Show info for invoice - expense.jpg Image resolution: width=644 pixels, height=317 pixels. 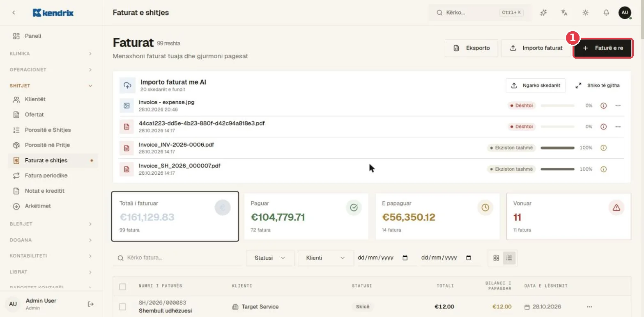click(603, 105)
